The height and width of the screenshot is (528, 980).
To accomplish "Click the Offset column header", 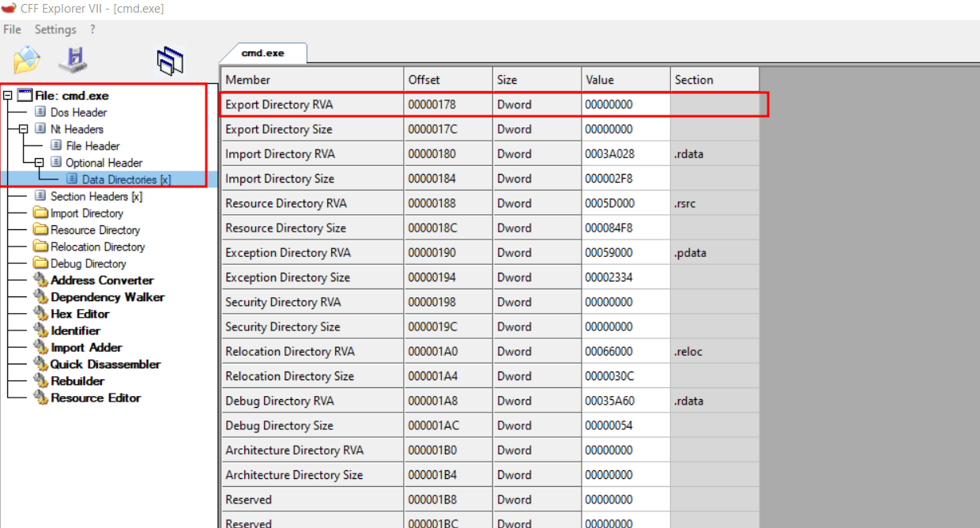I will (447, 80).
